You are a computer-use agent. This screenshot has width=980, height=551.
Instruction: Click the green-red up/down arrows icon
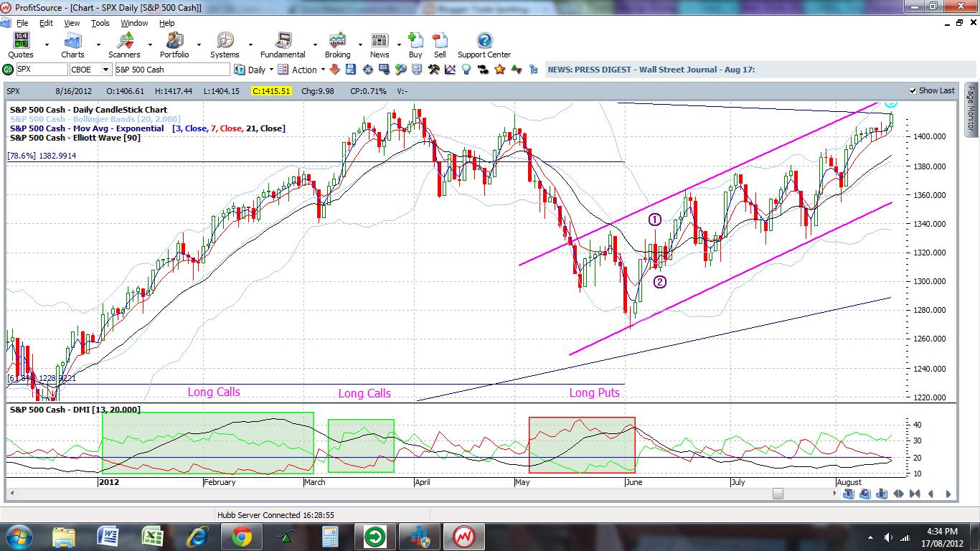coord(516,70)
